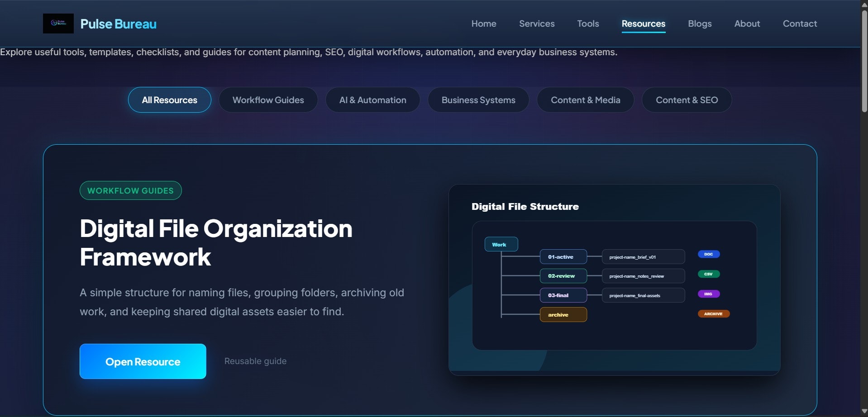Filter by AI & Automation

(373, 100)
